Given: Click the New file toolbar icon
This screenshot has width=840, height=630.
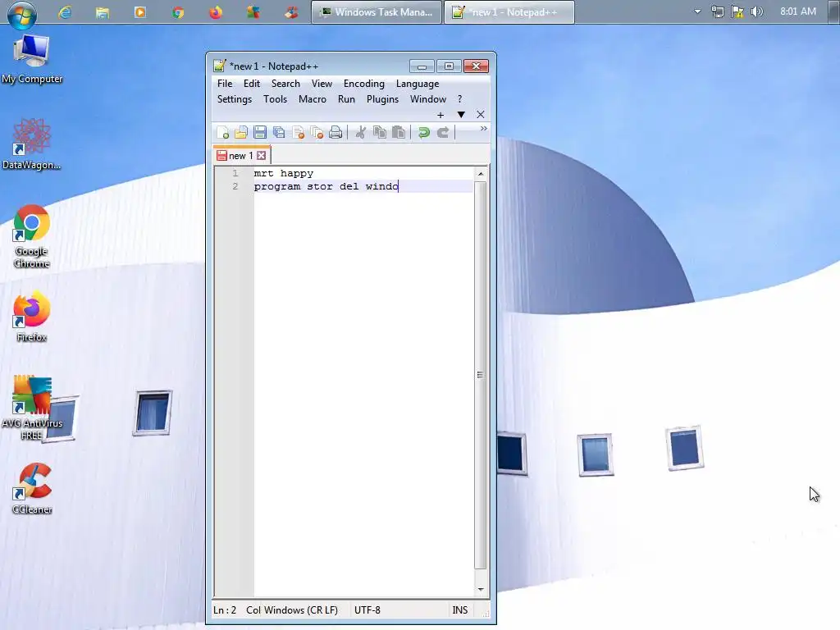Looking at the screenshot, I should [223, 132].
